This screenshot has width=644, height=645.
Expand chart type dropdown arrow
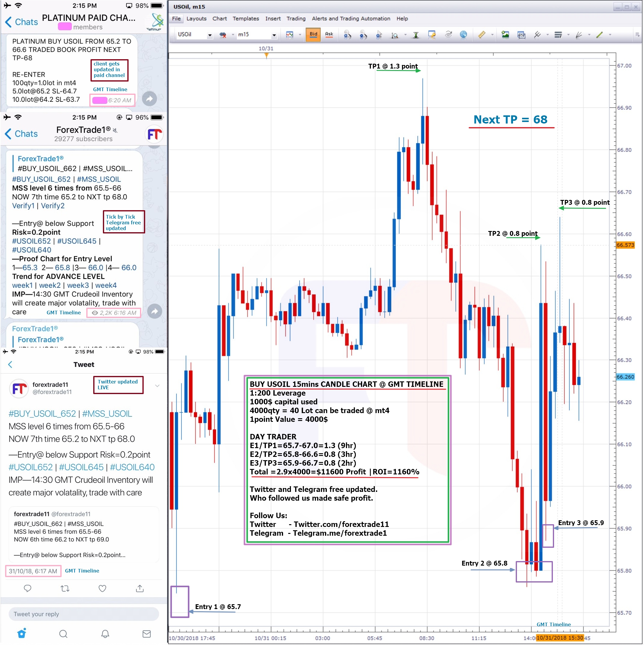300,35
